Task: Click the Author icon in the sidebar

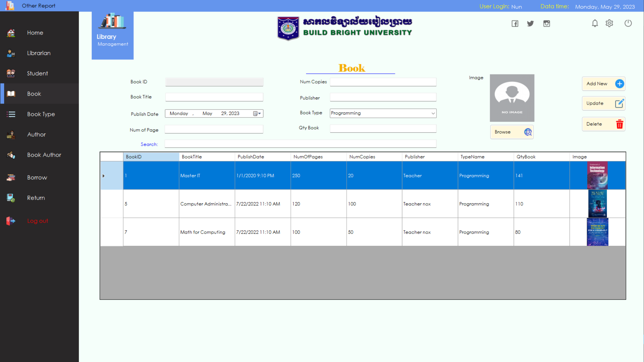Action: 11,135
